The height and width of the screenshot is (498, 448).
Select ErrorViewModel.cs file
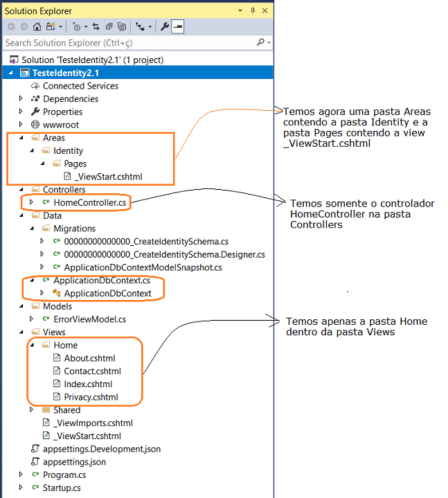click(89, 319)
